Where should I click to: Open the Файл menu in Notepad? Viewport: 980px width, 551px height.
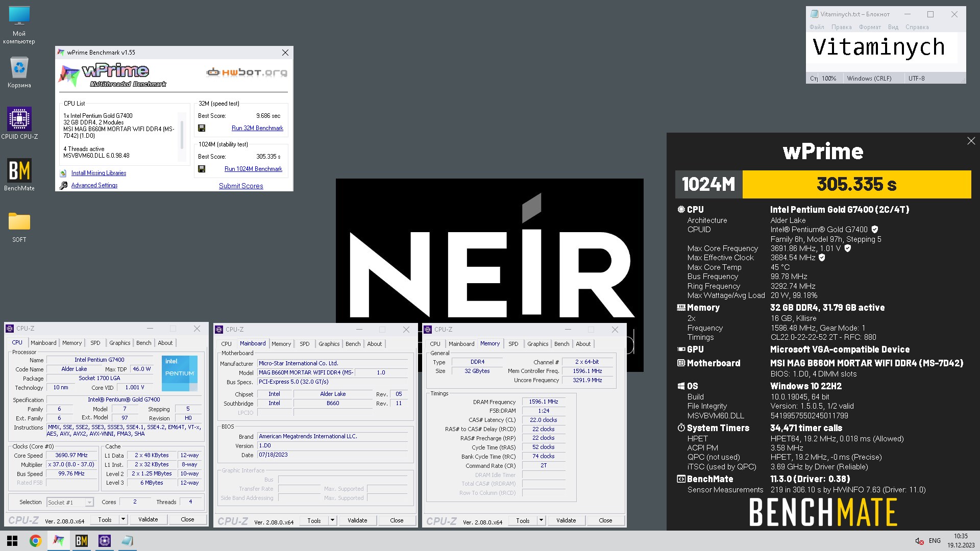click(x=817, y=27)
